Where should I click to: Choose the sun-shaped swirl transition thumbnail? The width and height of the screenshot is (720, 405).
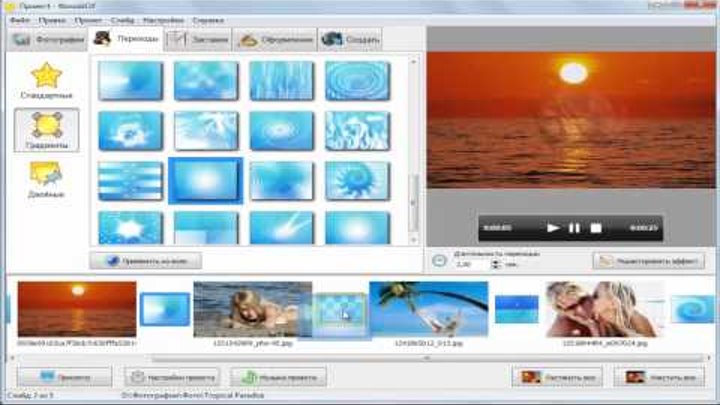pos(357,180)
